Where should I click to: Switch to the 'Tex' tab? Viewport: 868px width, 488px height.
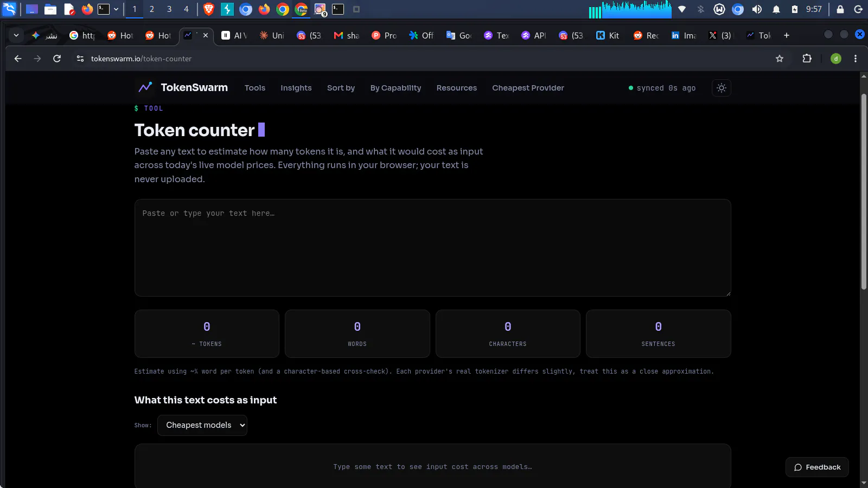pos(497,35)
